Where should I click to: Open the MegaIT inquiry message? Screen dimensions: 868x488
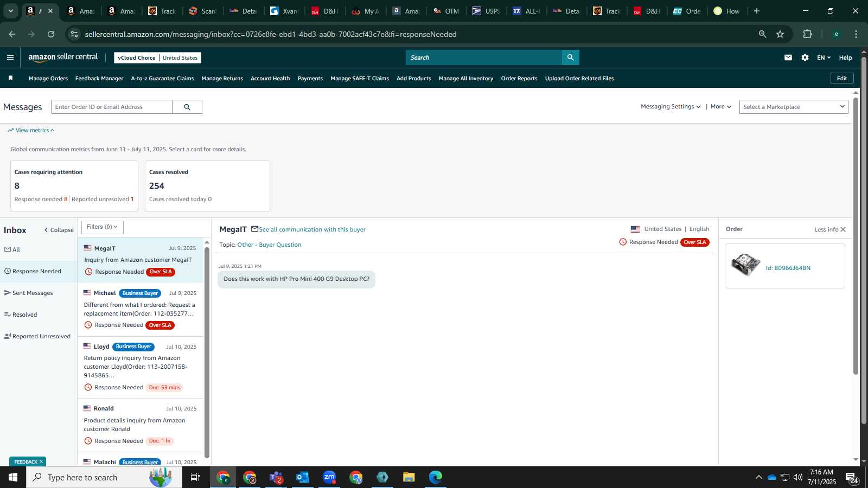(x=141, y=260)
